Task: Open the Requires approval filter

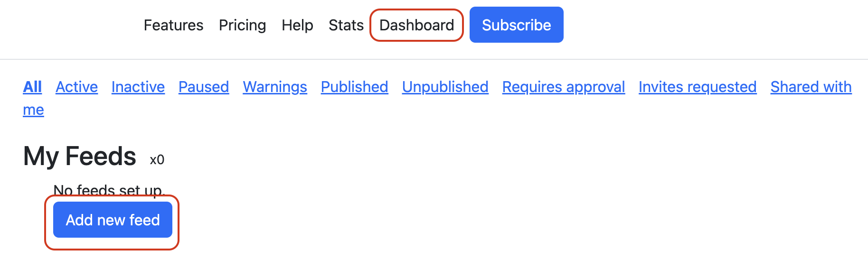Action: point(564,87)
